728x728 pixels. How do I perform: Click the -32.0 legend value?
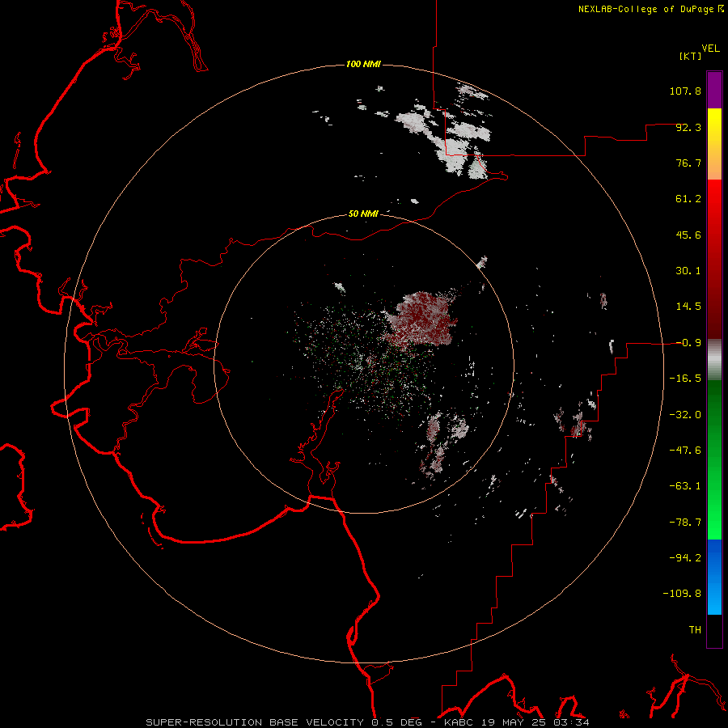(685, 415)
